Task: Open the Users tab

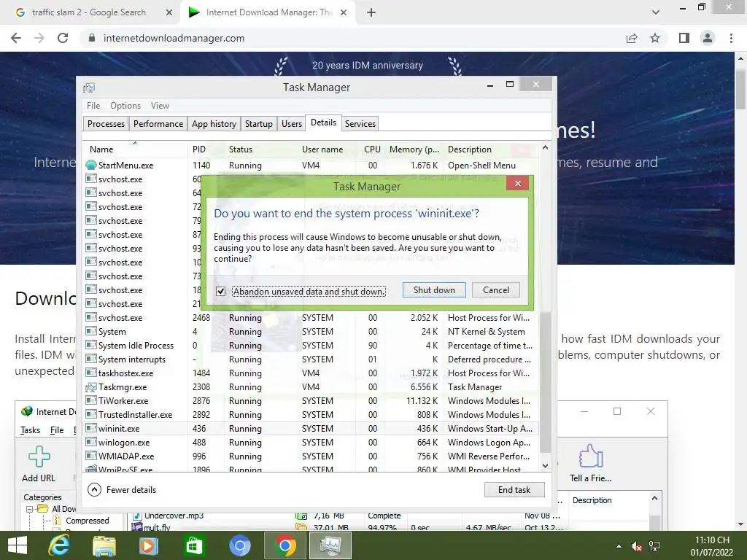Action: coord(292,124)
